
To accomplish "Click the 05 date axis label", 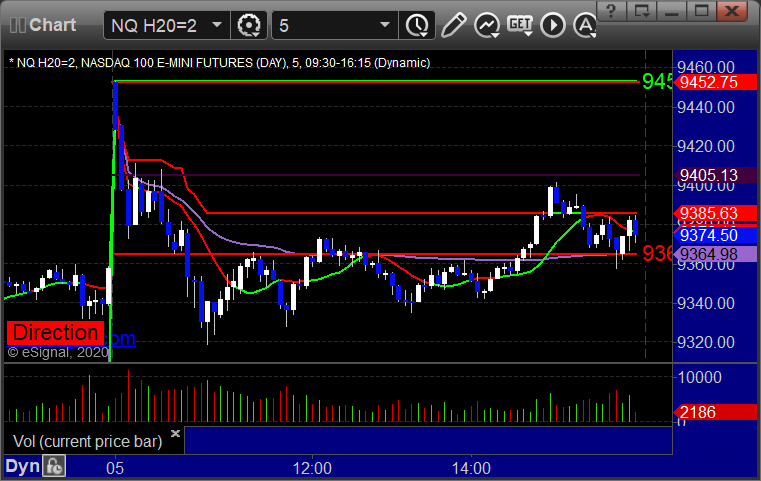I will [x=115, y=468].
